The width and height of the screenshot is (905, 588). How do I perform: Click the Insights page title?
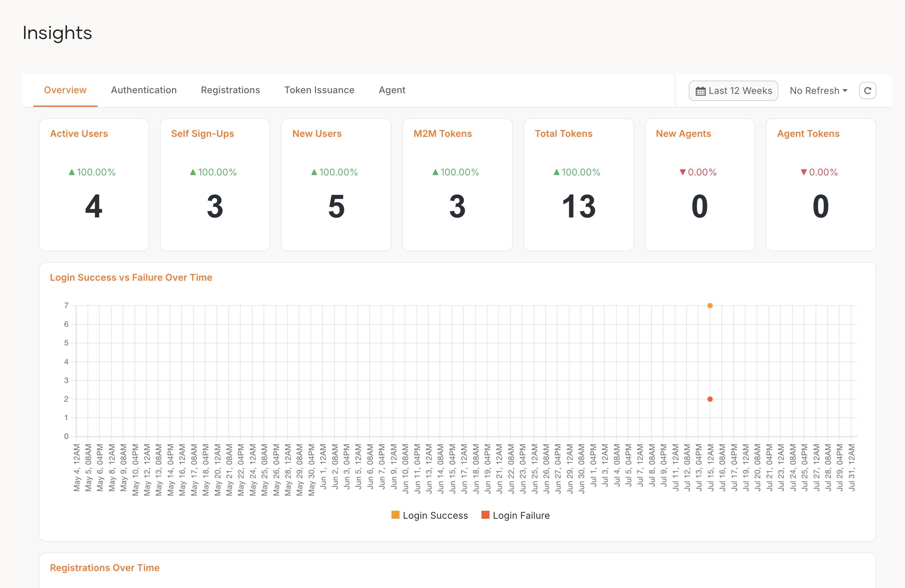(x=57, y=33)
